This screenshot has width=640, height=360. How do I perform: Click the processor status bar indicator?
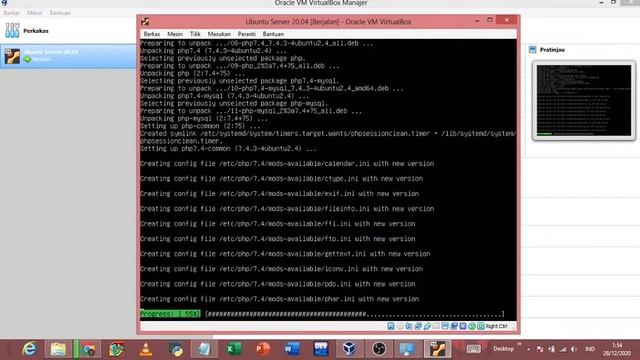463,326
